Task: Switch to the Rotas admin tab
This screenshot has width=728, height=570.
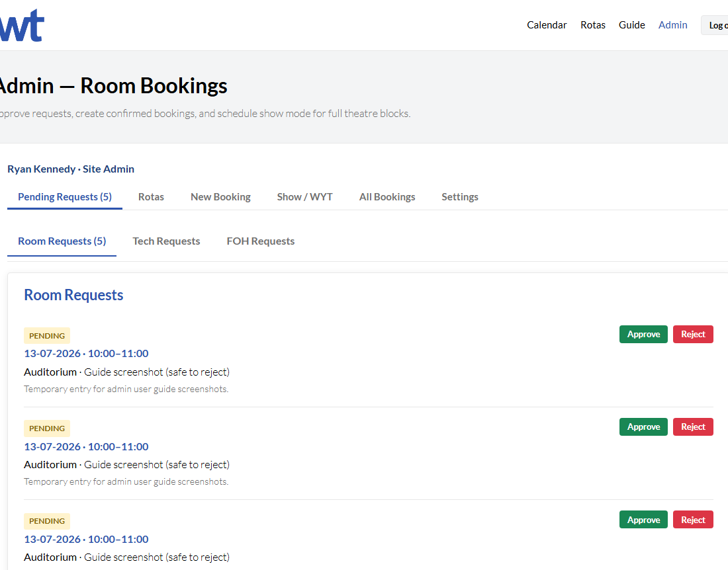Action: [151, 197]
